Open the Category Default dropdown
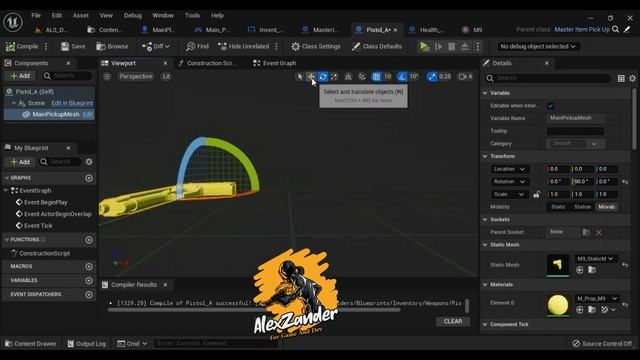 [x=576, y=144]
